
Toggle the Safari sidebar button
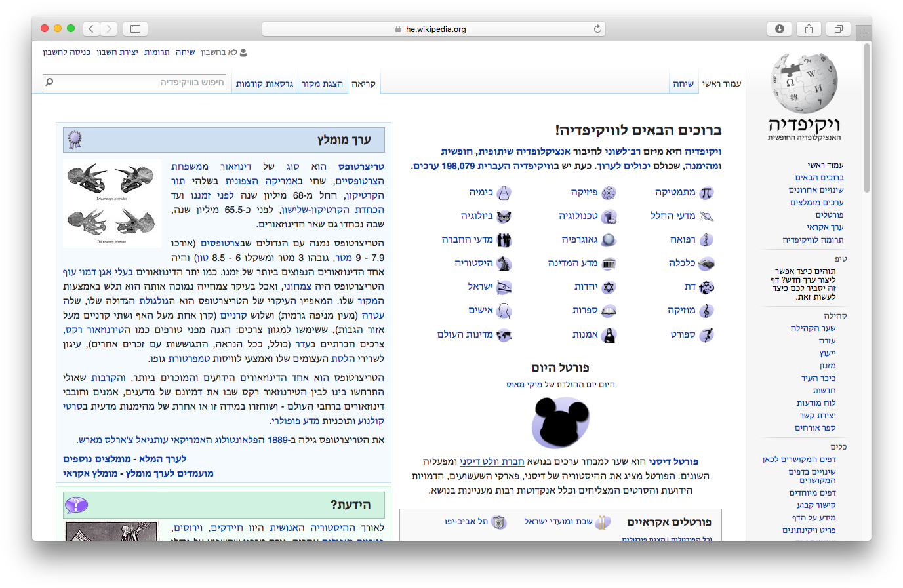(135, 29)
